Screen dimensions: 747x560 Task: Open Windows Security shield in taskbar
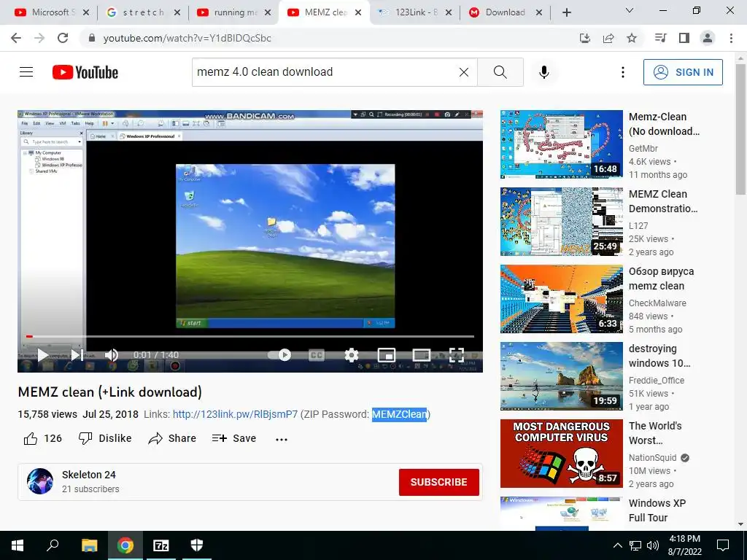point(197,545)
